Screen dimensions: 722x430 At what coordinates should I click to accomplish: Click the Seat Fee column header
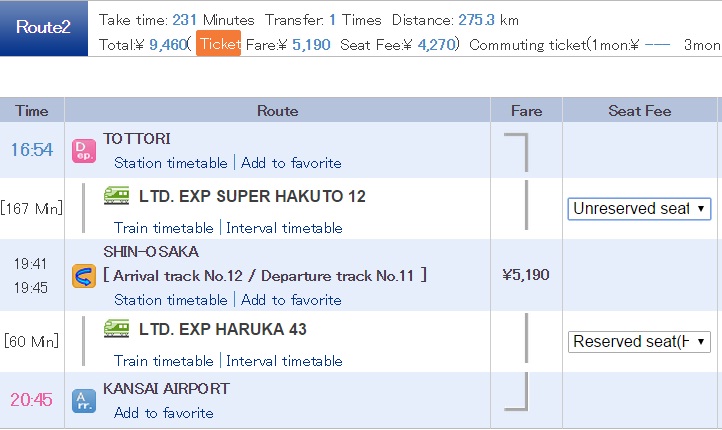point(640,110)
